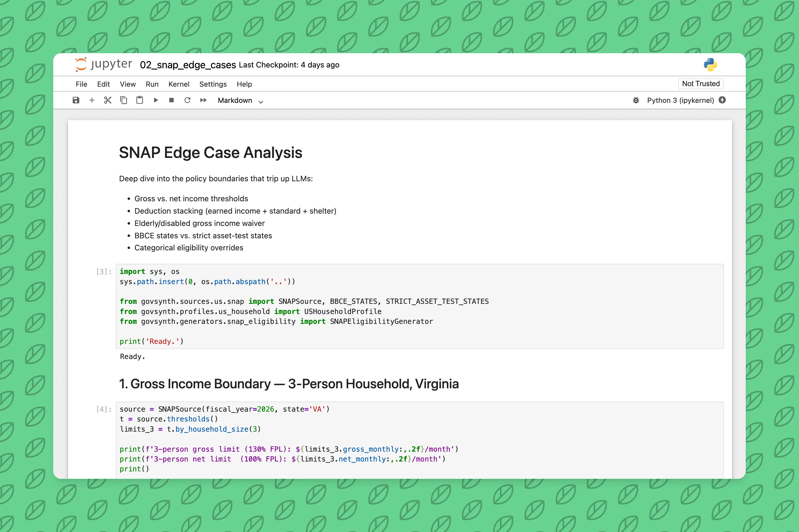This screenshot has width=799, height=532.
Task: Open the Settings menu
Action: (x=213, y=84)
